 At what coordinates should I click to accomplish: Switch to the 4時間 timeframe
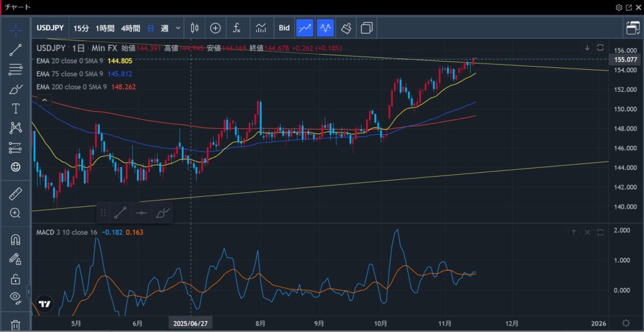click(x=131, y=28)
